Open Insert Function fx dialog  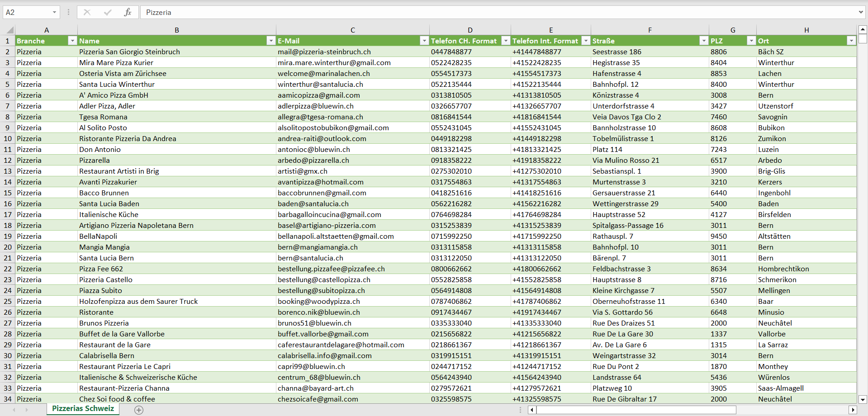click(128, 12)
